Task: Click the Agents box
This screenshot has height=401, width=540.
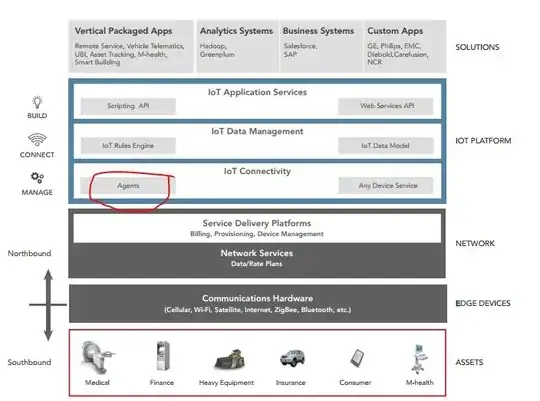Action: 128,186
